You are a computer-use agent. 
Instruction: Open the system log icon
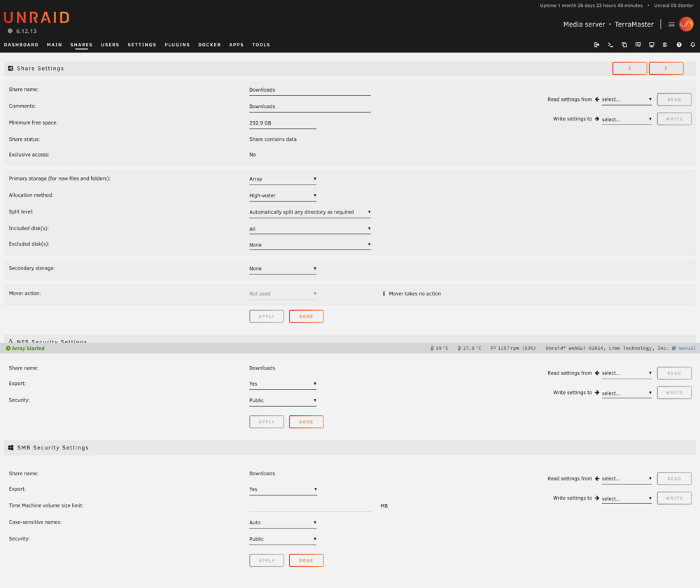[665, 45]
